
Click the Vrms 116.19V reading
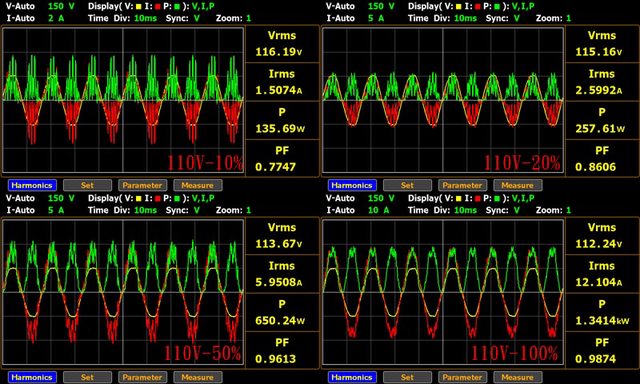pyautogui.click(x=281, y=44)
